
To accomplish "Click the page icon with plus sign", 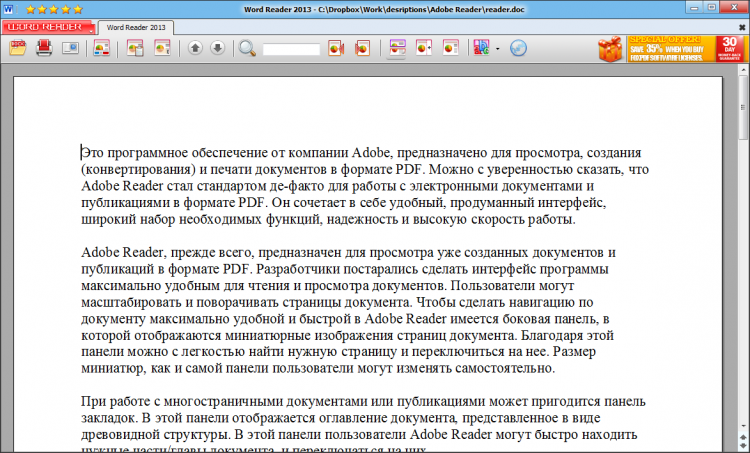I will 424,48.
